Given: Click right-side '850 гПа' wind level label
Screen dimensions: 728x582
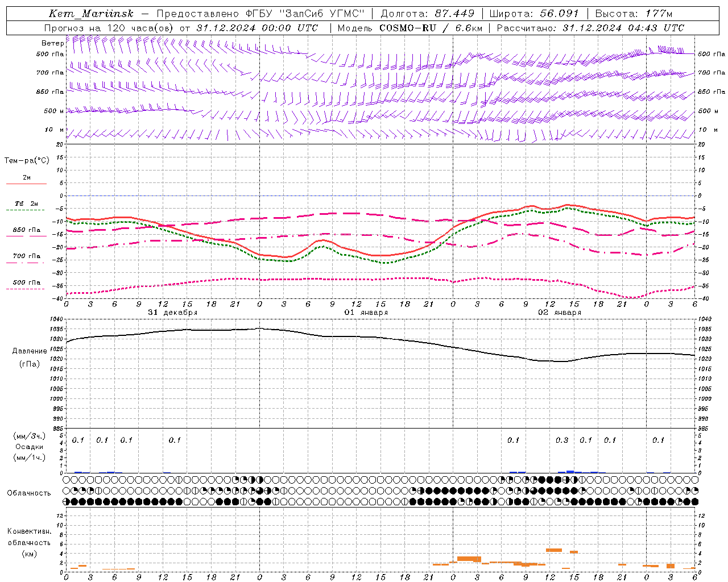Looking at the screenshot, I should coord(712,92).
